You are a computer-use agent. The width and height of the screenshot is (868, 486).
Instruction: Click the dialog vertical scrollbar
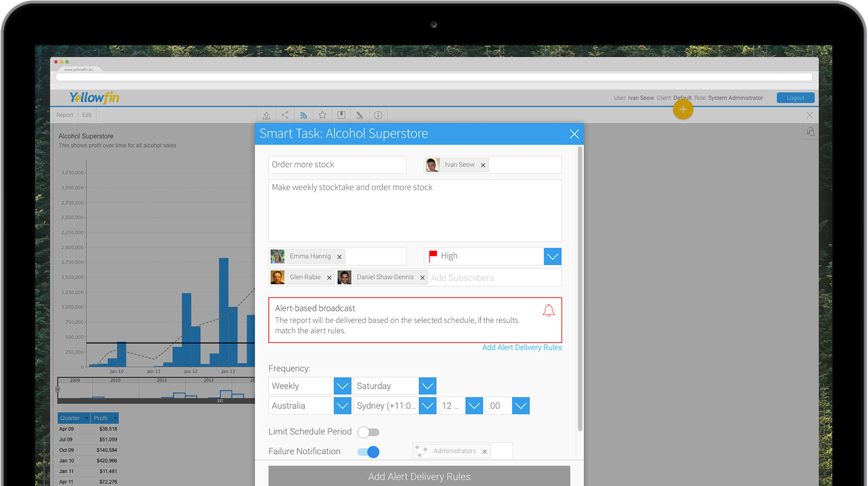point(580,289)
